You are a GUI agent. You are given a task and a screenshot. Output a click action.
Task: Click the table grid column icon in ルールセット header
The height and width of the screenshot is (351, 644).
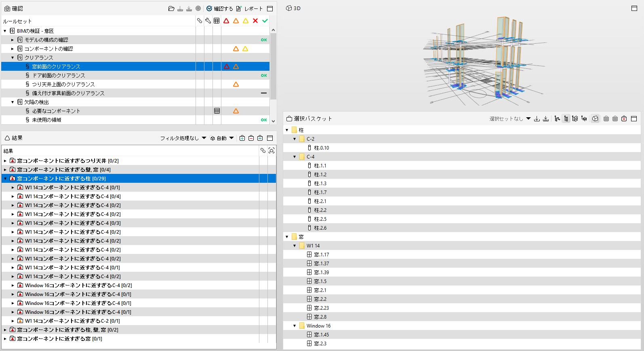(x=217, y=21)
